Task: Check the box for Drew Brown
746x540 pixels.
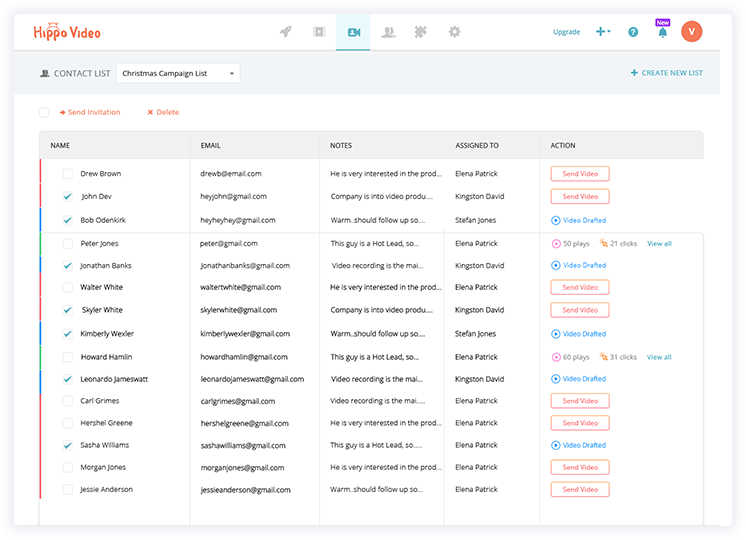Action: click(68, 174)
